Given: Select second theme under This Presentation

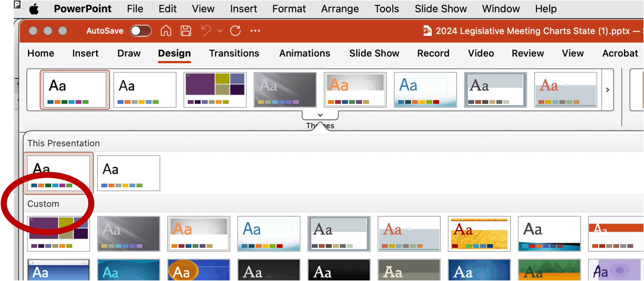Looking at the screenshot, I should click(x=128, y=173).
